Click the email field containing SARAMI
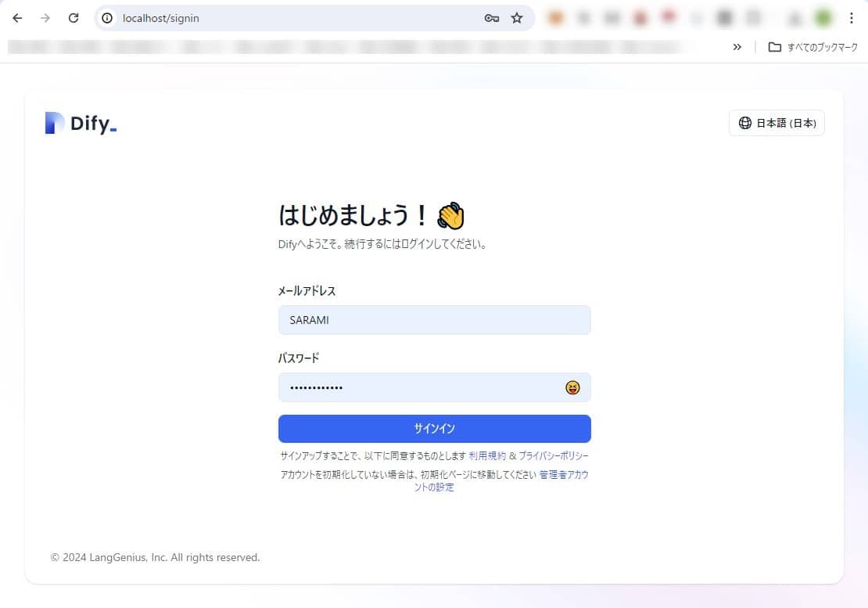Screen dimensions: 868x608 click(x=434, y=319)
